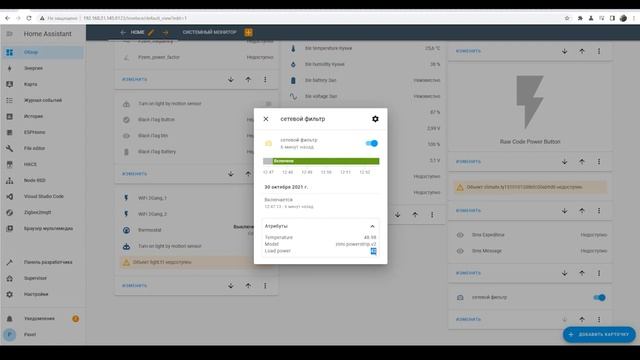Open three-dot menu of Raw Code Power Button card
Screen dimensions: 640x360
click(x=599, y=162)
